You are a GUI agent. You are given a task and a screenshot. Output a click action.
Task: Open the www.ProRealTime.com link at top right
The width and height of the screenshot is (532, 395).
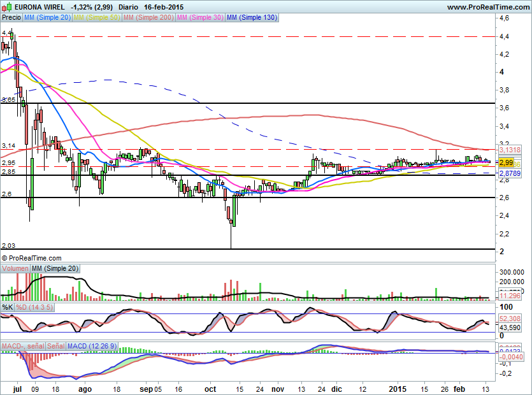(487, 7)
